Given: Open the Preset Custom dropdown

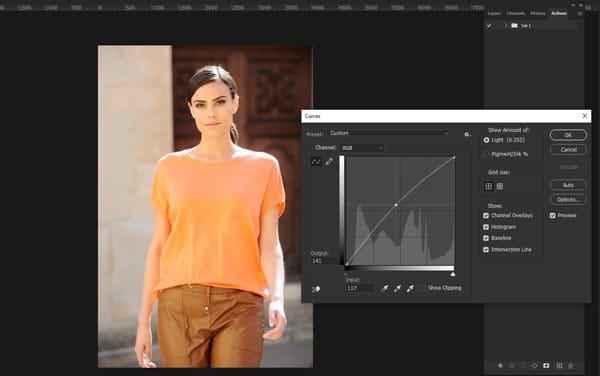Looking at the screenshot, I should (389, 133).
